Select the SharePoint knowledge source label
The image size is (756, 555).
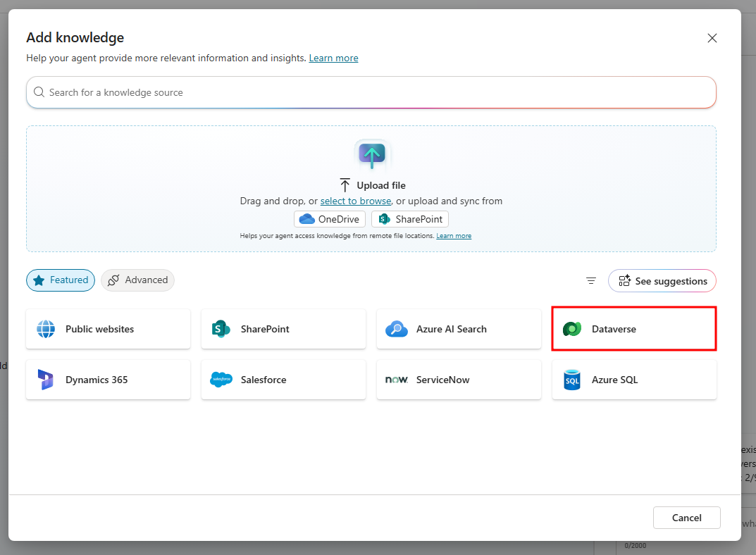click(x=265, y=329)
